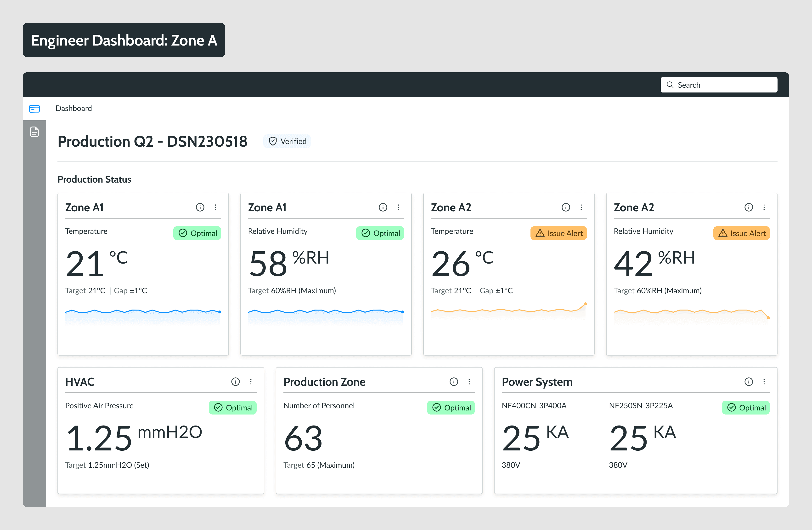Click the Power System info icon
Screen dimensions: 812x530
pos(749,382)
